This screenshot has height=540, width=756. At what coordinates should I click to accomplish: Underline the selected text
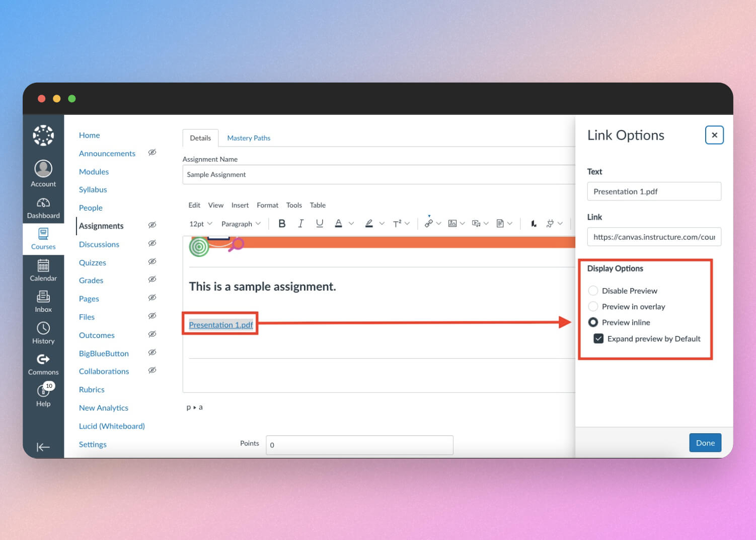pos(320,223)
